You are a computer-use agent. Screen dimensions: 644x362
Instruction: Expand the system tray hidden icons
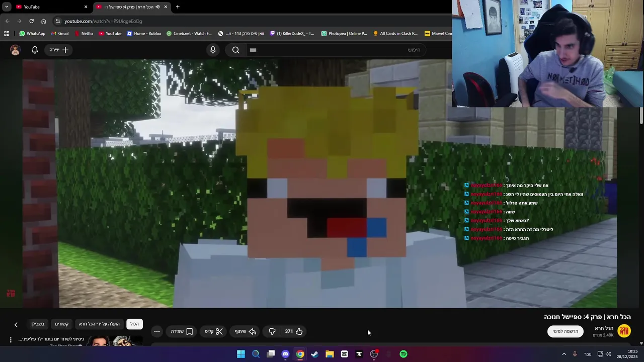pyautogui.click(x=563, y=354)
